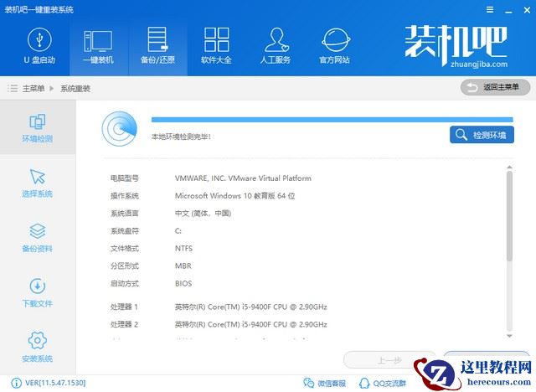The height and width of the screenshot is (392, 536).
Task: Click the 装机吧一键重装系统 window title
Action: (39, 9)
